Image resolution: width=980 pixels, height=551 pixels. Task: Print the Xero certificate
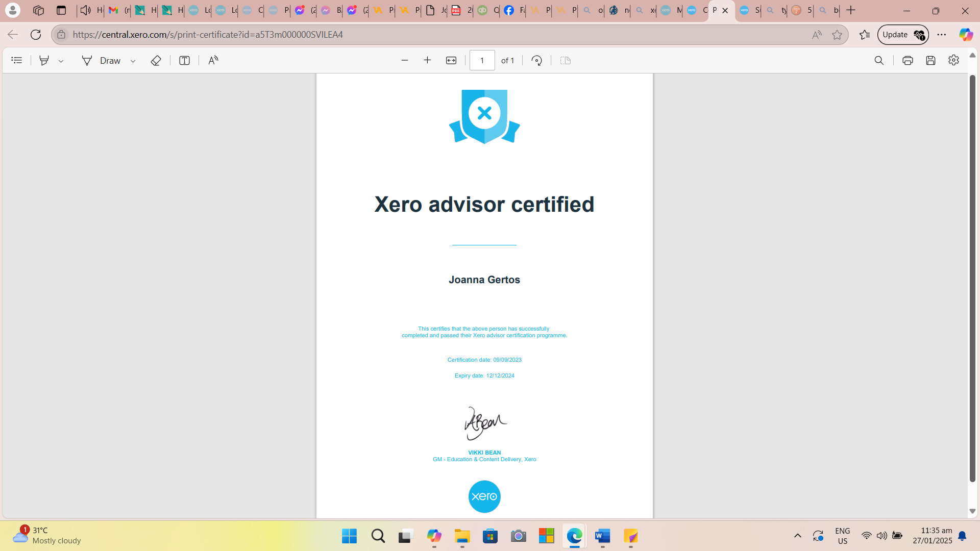pyautogui.click(x=908, y=60)
